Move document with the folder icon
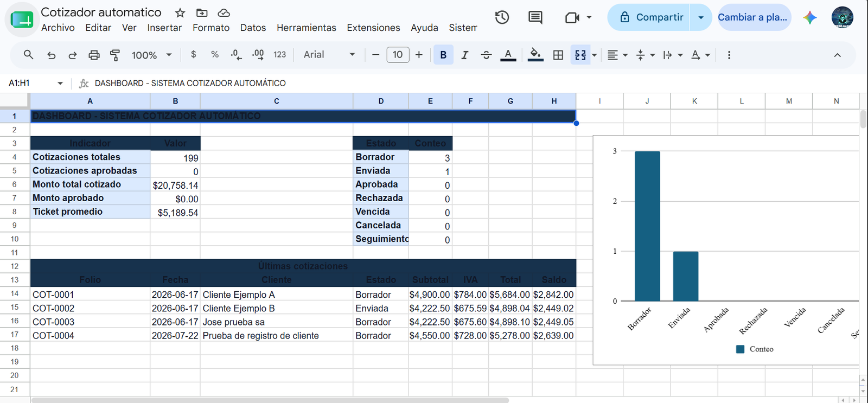 (202, 12)
